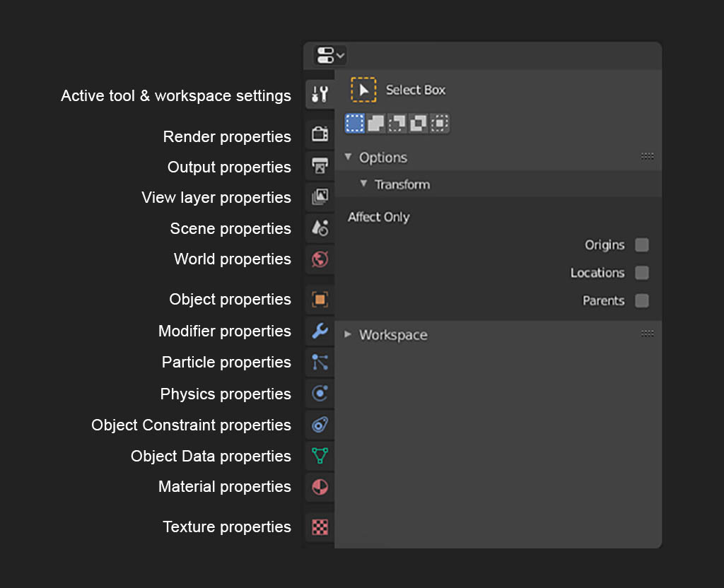Open the Object Data properties tab
This screenshot has width=724, height=588.
pos(319,456)
